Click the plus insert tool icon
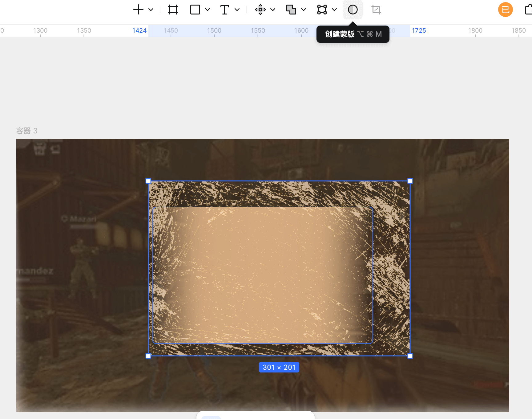 pos(138,10)
